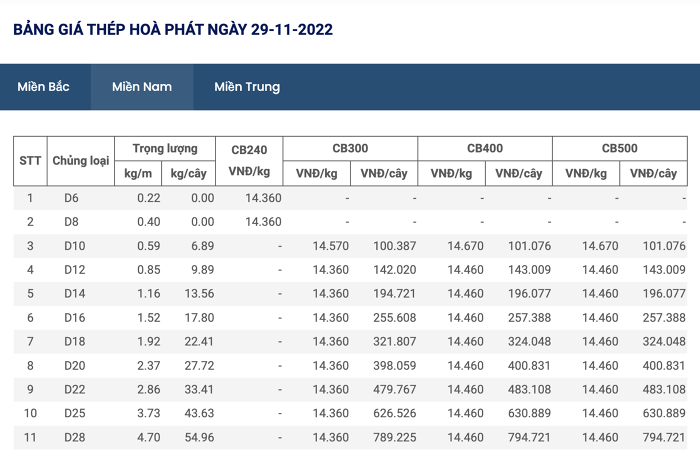The image size is (700, 461).
Task: Click the Chủng loại column header
Action: [x=81, y=161]
